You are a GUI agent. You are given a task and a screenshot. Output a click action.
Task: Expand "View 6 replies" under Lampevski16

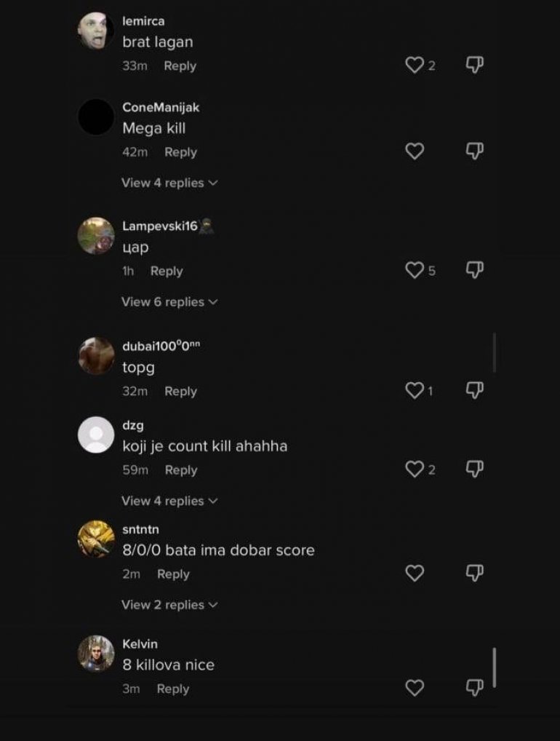point(169,302)
